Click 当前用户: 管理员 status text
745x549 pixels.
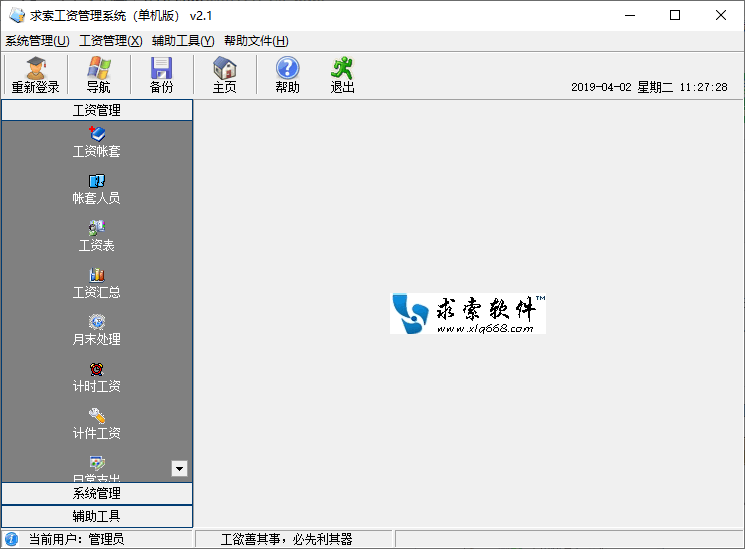click(76, 539)
